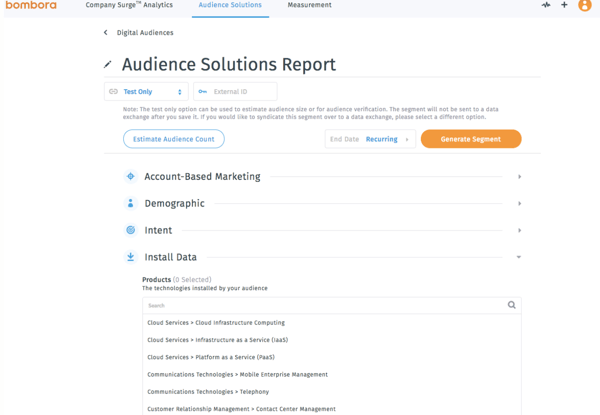Viewport: 600px width, 415px height.
Task: Click the Install Data download icon
Action: (130, 257)
